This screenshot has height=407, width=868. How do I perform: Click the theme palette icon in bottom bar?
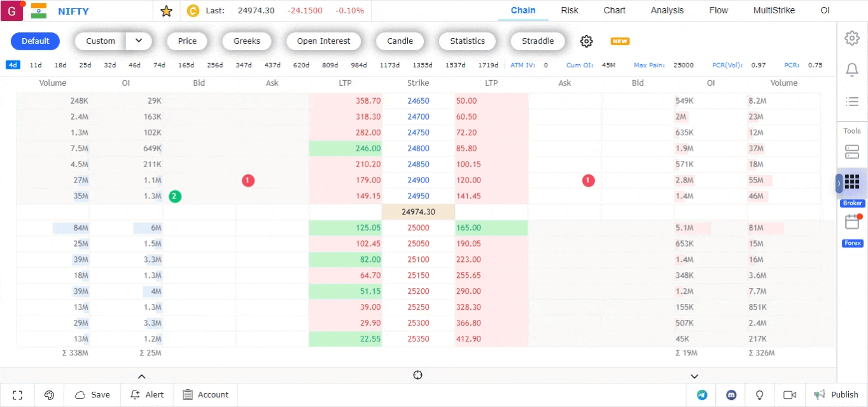click(49, 394)
